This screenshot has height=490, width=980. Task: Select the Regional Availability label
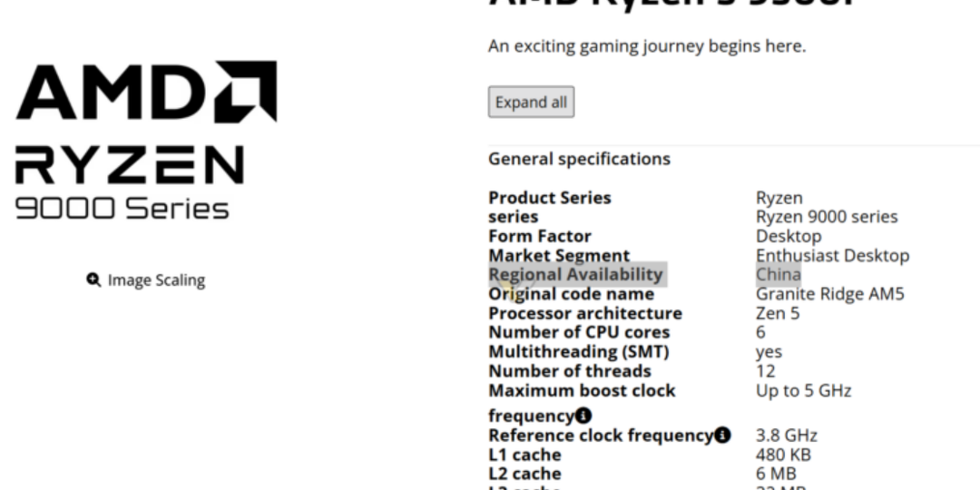tap(575, 274)
